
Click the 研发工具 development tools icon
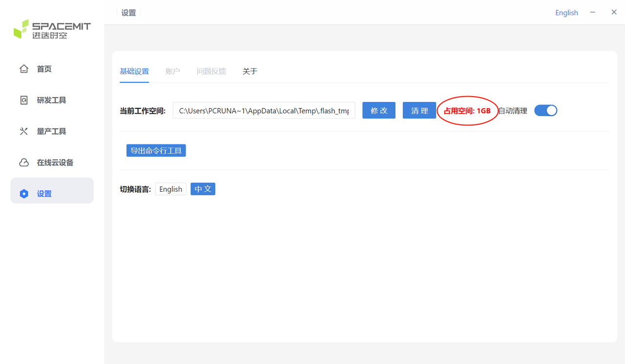(24, 100)
